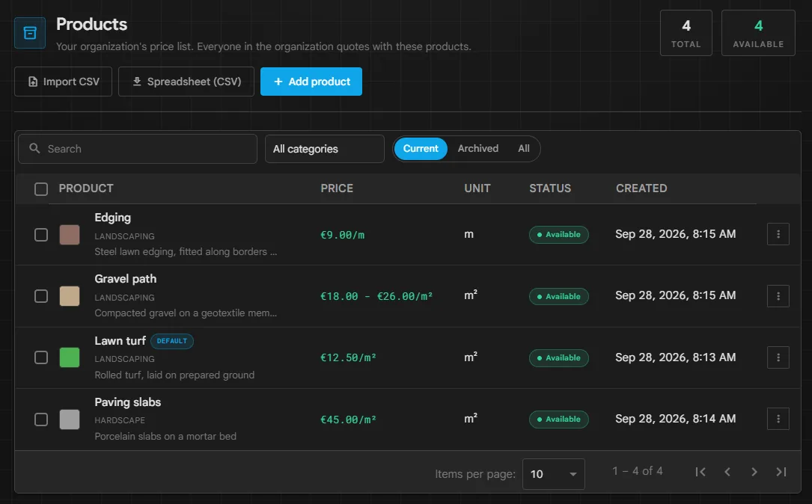Click the price €45.00/m²
The width and height of the screenshot is (812, 504).
[348, 420]
